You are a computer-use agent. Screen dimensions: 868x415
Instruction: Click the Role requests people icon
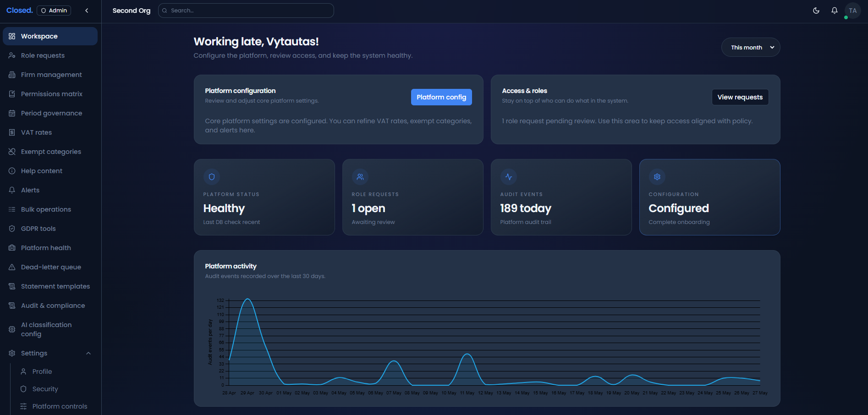pos(12,55)
